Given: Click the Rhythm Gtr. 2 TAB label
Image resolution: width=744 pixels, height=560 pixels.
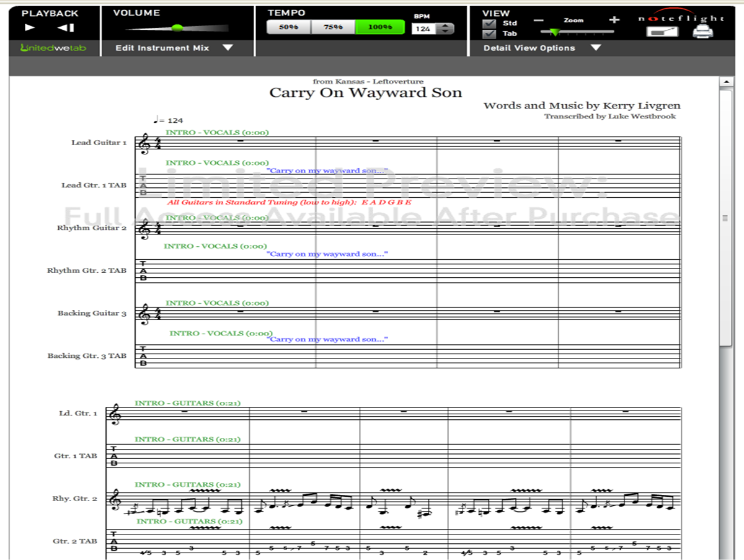Looking at the screenshot, I should coord(87,270).
